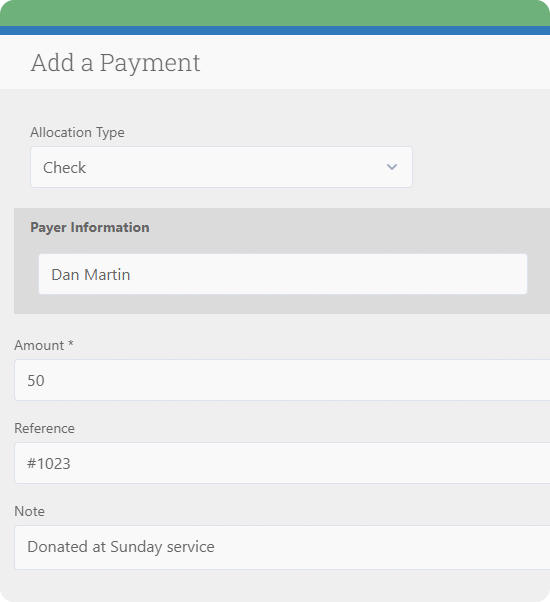
Task: Select the Check value text in combo box
Action: point(64,168)
